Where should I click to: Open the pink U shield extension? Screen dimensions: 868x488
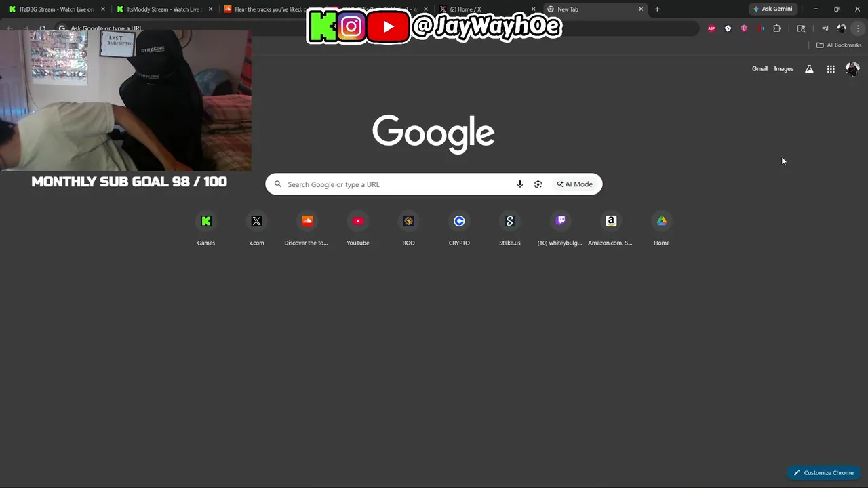click(744, 28)
